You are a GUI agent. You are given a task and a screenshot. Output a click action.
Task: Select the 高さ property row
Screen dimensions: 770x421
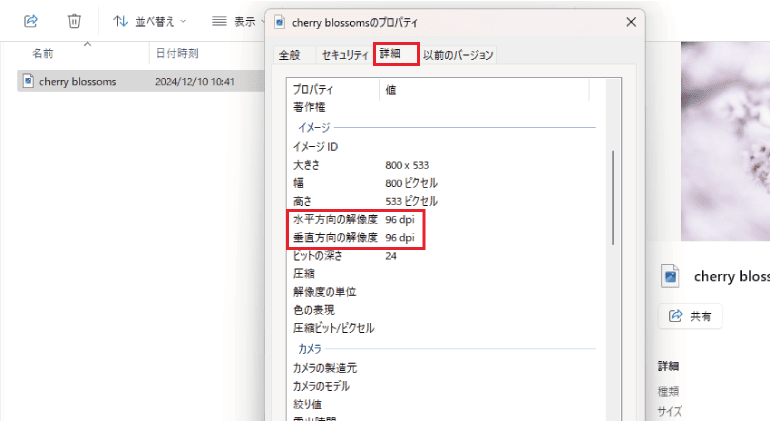click(x=302, y=201)
